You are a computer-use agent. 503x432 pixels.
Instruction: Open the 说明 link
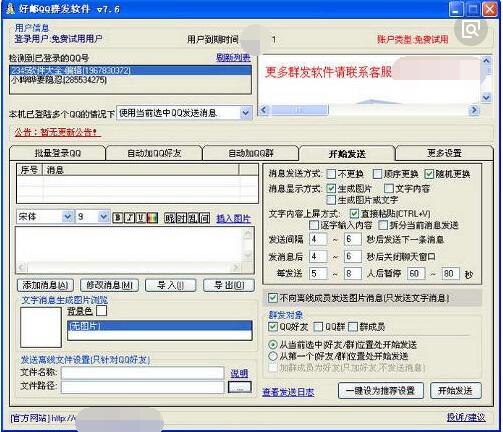239,373
